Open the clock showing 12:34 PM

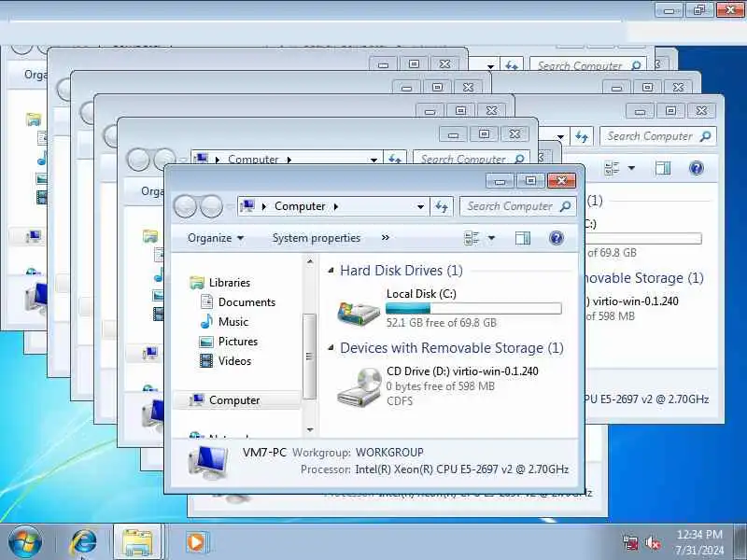699,542
